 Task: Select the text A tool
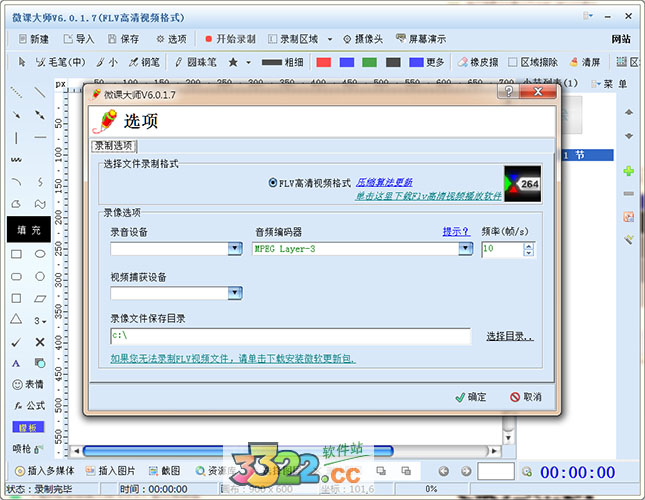point(16,363)
